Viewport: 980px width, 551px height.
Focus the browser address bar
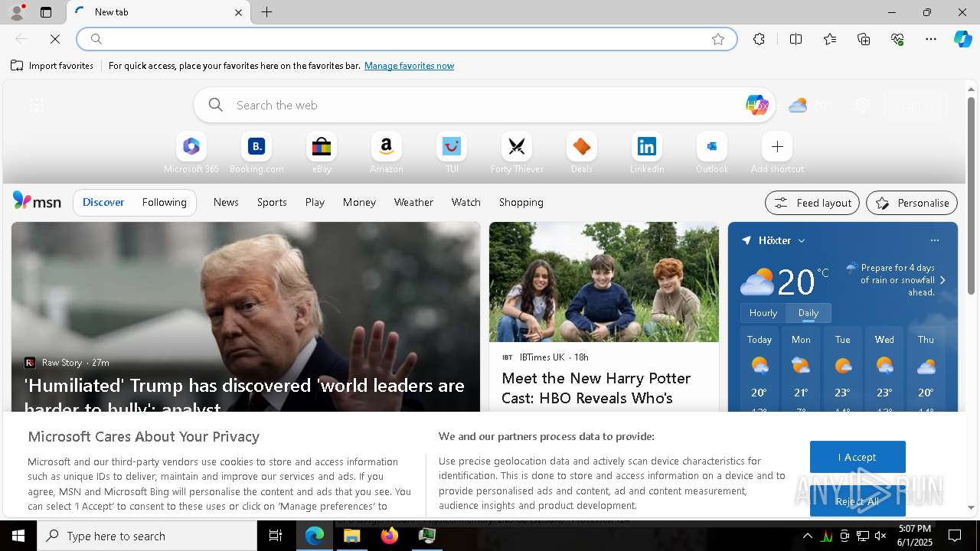coord(406,39)
